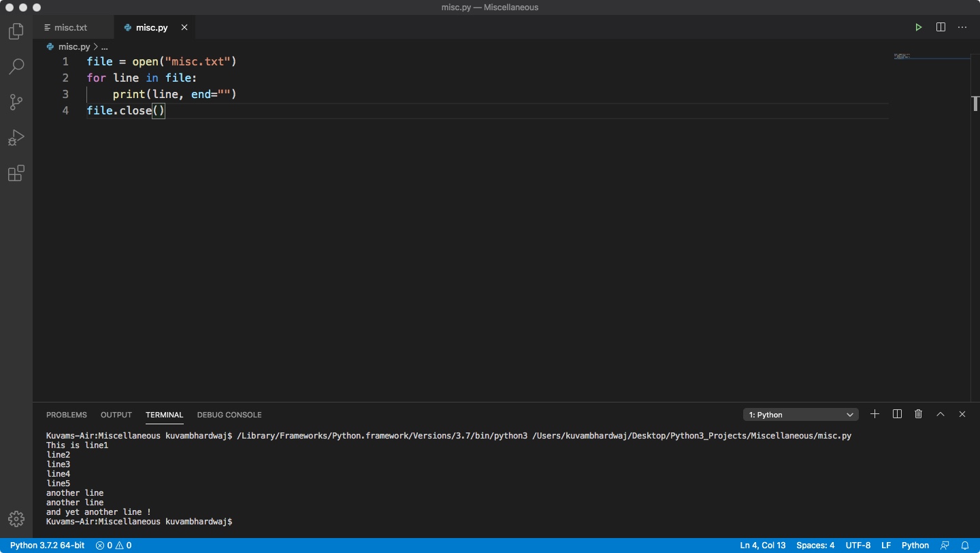Switch to the misc.txt tab

tap(69, 27)
